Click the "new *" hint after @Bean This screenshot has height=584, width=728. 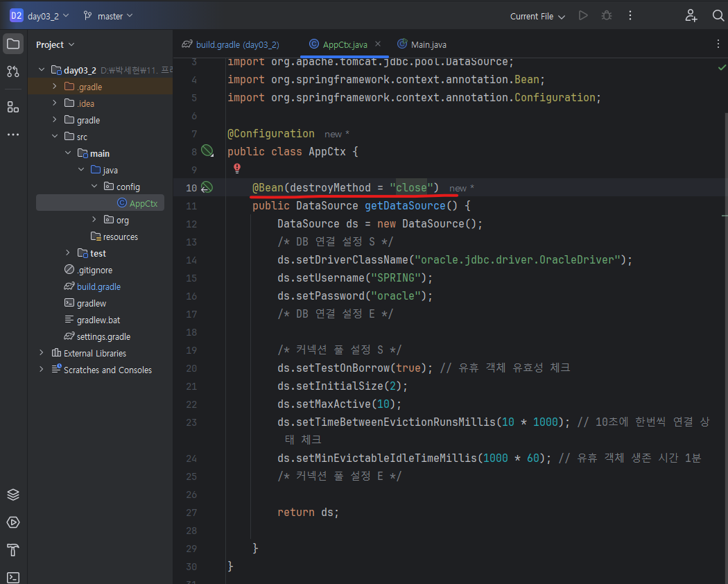(462, 188)
